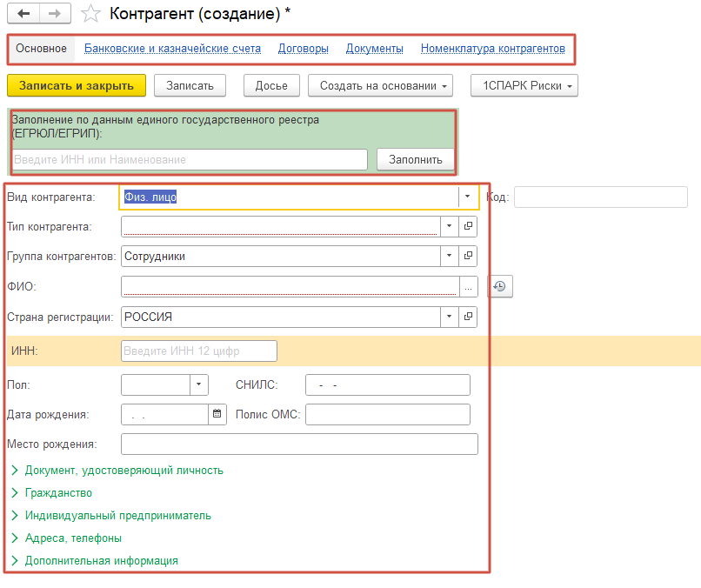Click the Физ. лицо value field
This screenshot has height=588, width=701.
pos(290,197)
